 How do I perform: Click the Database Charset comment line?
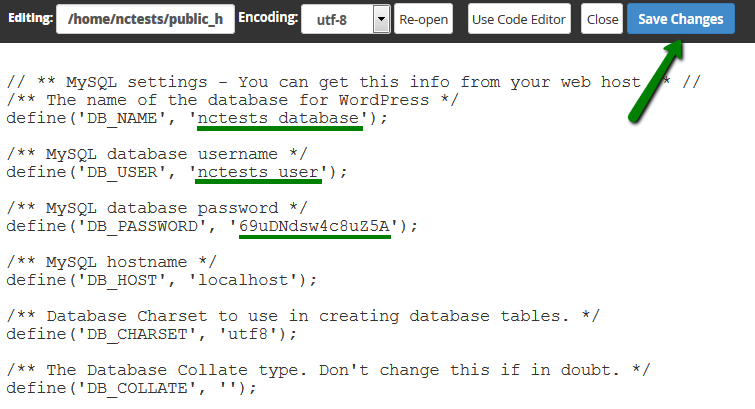302,316
